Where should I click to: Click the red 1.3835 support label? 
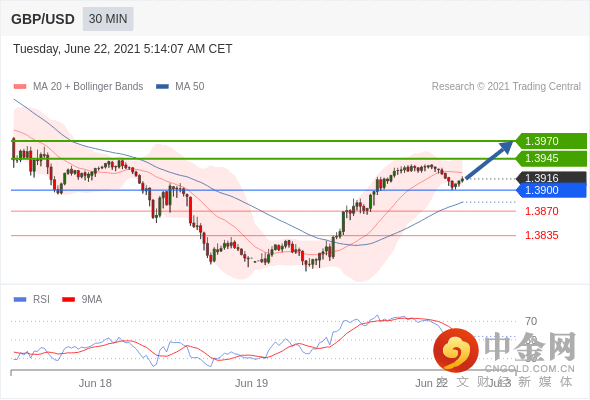(542, 236)
